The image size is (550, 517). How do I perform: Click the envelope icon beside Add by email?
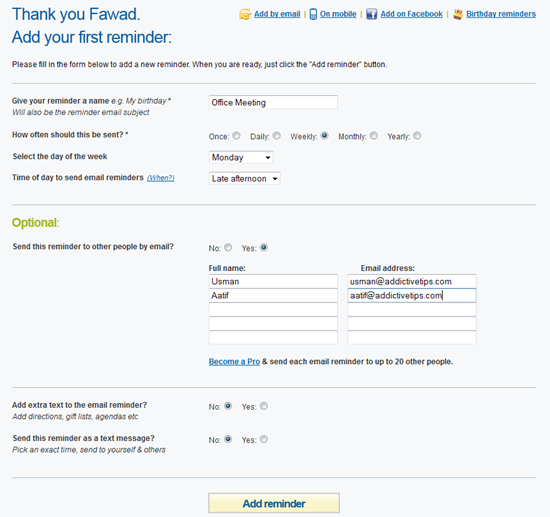point(245,14)
